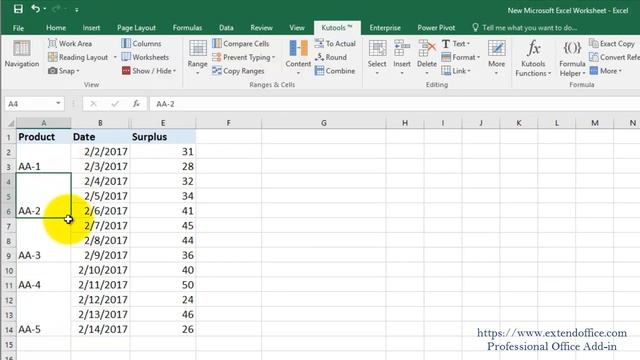The width and height of the screenshot is (640, 360).
Task: Expand the Customize Quick Access Toolbar arrow
Action: pyautogui.click(x=76, y=9)
